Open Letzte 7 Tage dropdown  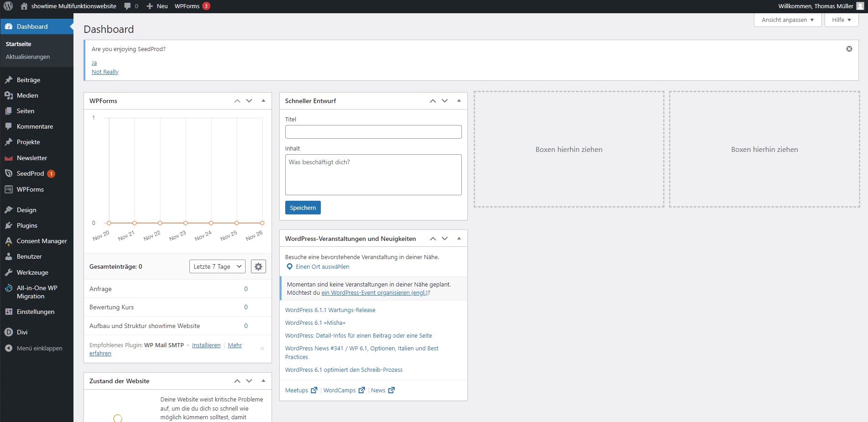pyautogui.click(x=217, y=267)
